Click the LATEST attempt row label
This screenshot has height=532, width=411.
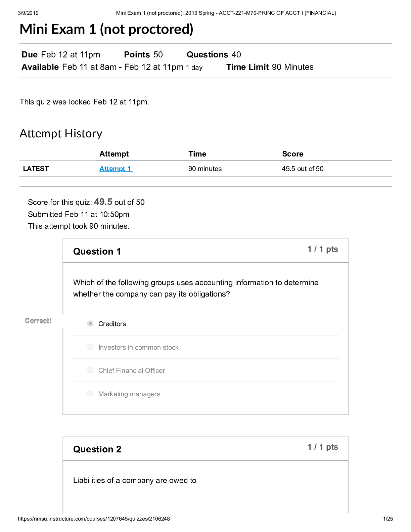[x=35, y=169]
